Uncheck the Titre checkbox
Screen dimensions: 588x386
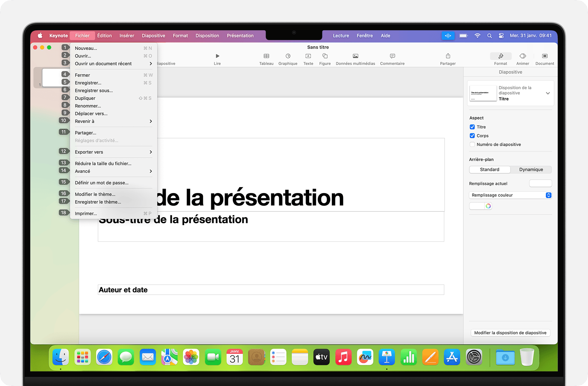tap(472, 127)
